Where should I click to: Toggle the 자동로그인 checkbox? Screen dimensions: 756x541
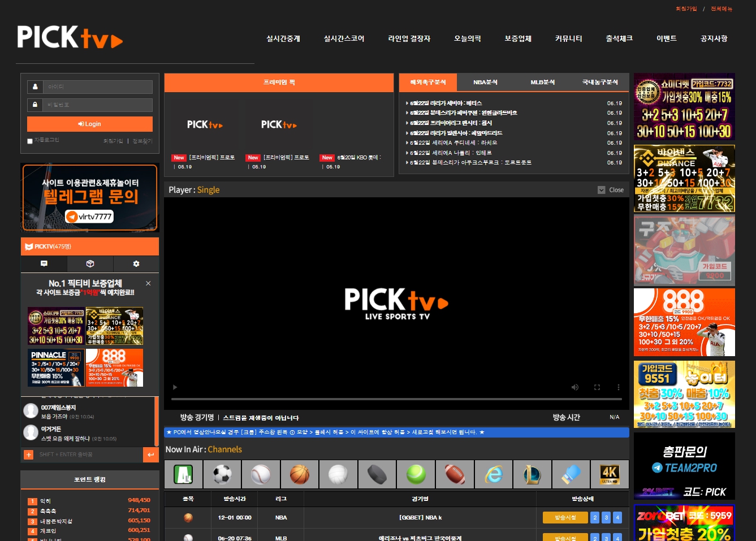coord(30,141)
